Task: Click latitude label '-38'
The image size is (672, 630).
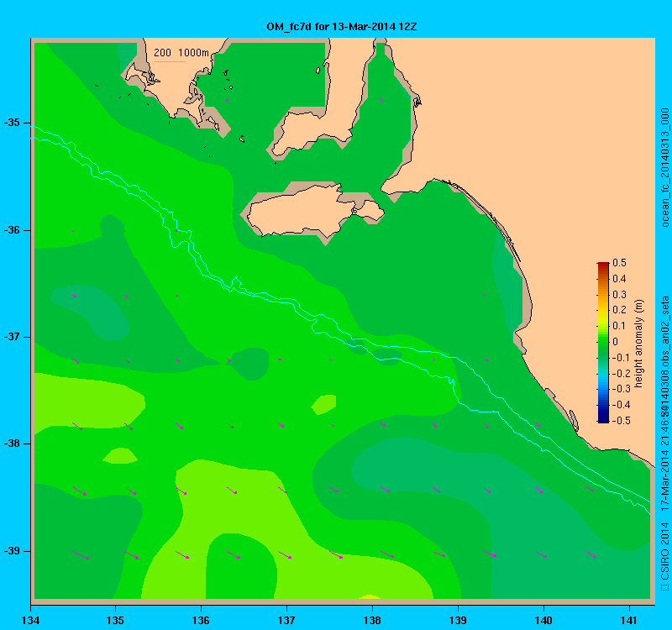Action: pos(12,444)
